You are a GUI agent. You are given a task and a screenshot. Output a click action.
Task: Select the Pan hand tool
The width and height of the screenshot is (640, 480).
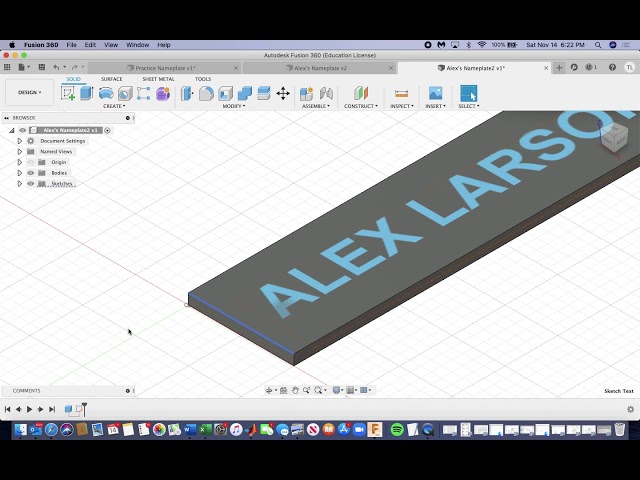pos(295,390)
